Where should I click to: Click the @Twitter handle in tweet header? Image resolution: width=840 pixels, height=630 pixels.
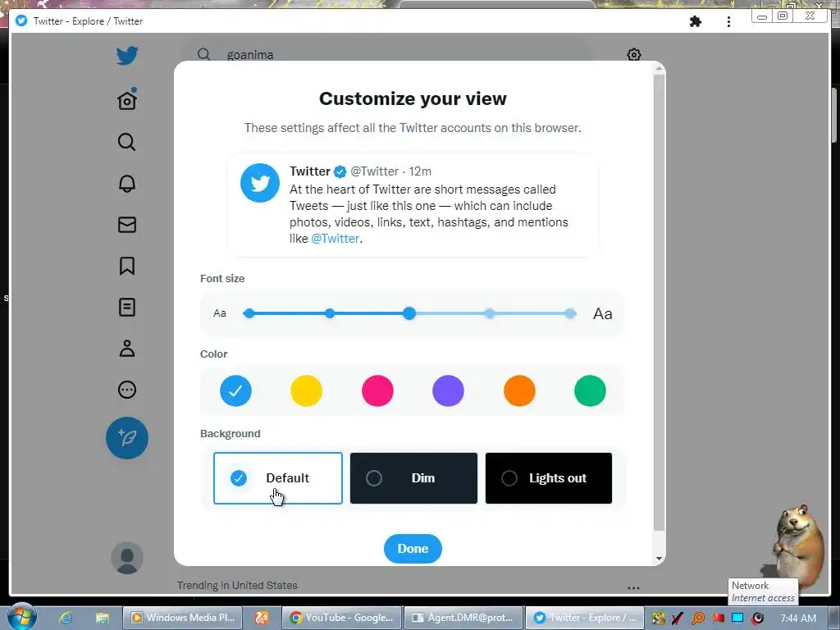pyautogui.click(x=374, y=171)
